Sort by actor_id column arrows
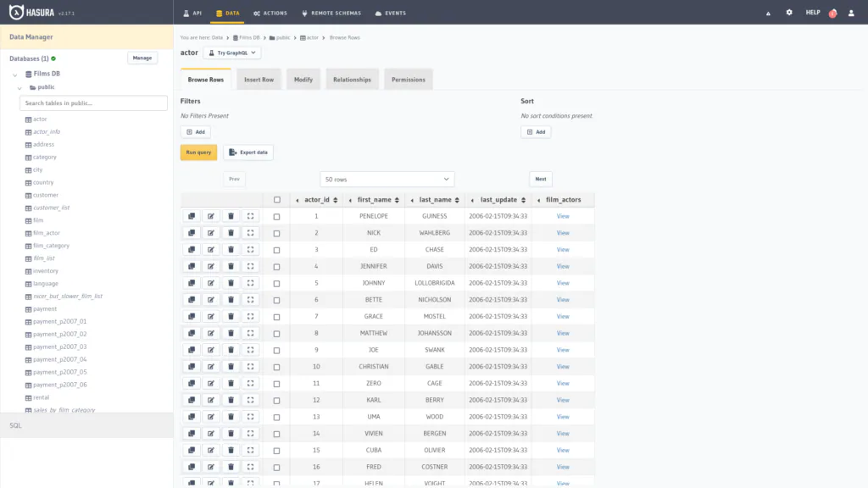Screen dimensions: 868x488 336,200
